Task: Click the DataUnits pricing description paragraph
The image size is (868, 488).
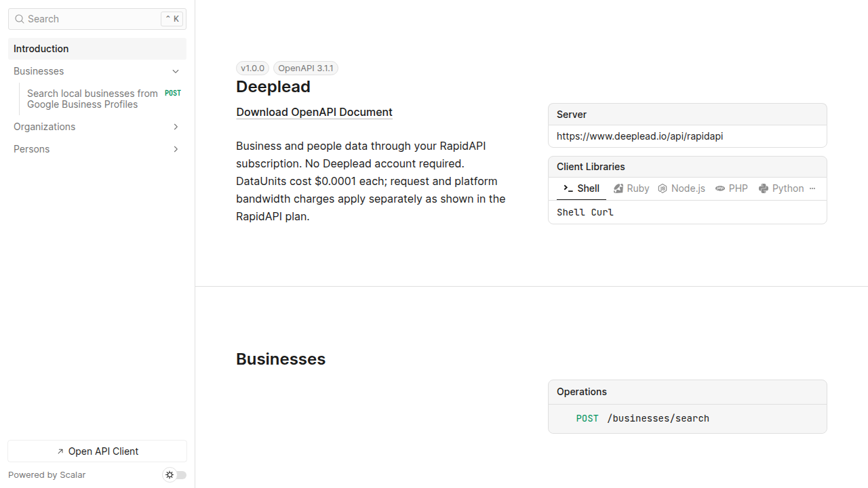Action: tap(371, 181)
